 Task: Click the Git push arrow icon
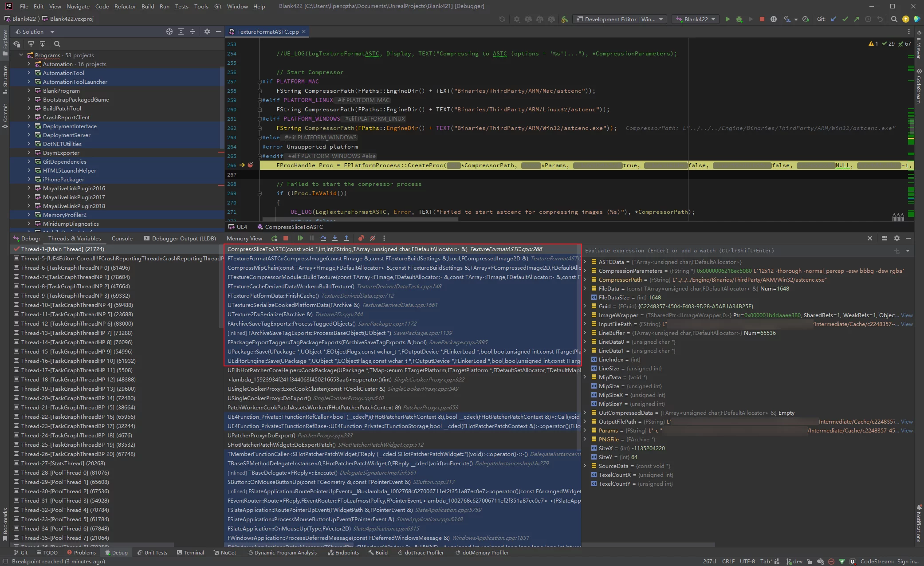coord(857,19)
